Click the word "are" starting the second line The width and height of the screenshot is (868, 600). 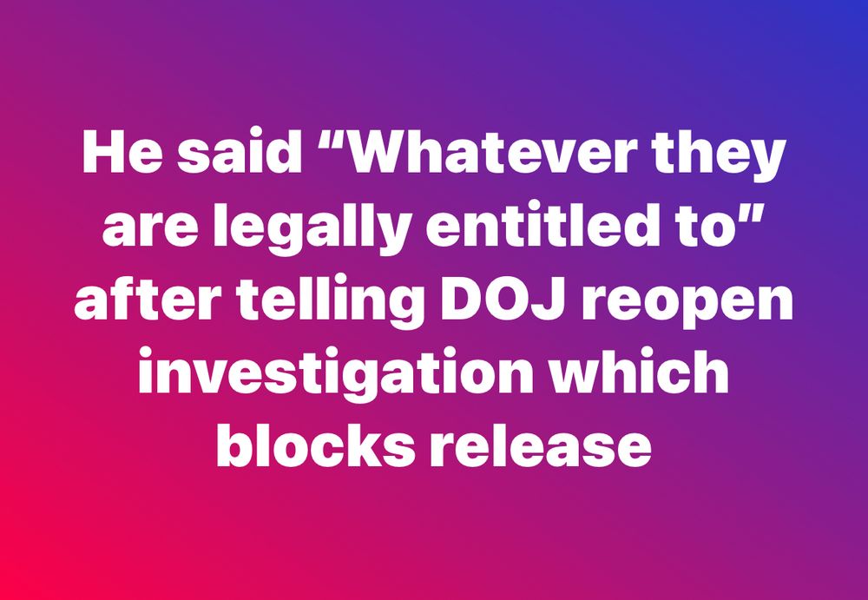[x=149, y=234]
